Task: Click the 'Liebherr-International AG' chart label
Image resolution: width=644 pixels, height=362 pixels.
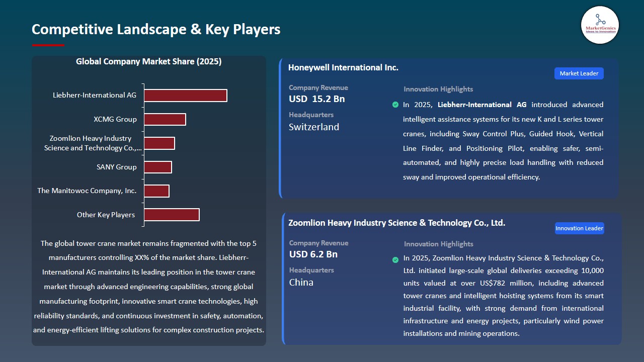Action: pos(95,95)
